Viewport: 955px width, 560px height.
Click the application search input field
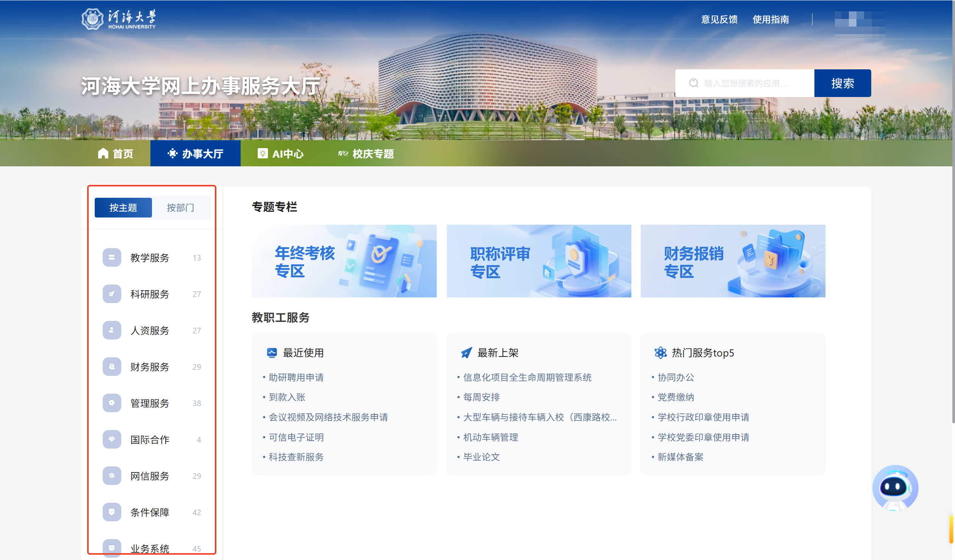click(x=745, y=83)
